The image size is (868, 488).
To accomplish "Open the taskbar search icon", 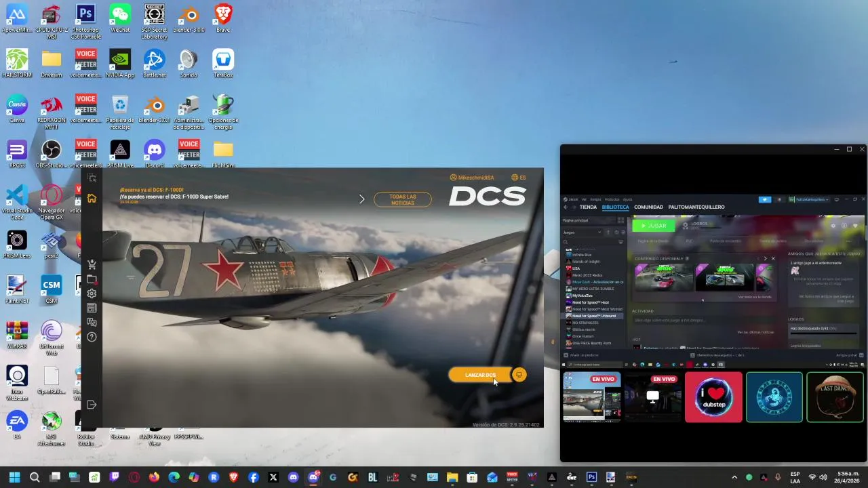I will pos(35,477).
